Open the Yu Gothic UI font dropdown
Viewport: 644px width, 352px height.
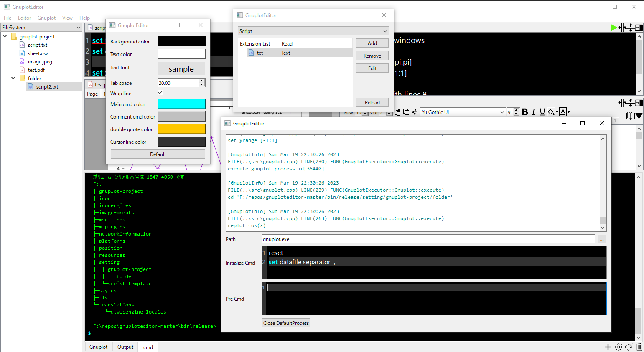pyautogui.click(x=463, y=112)
